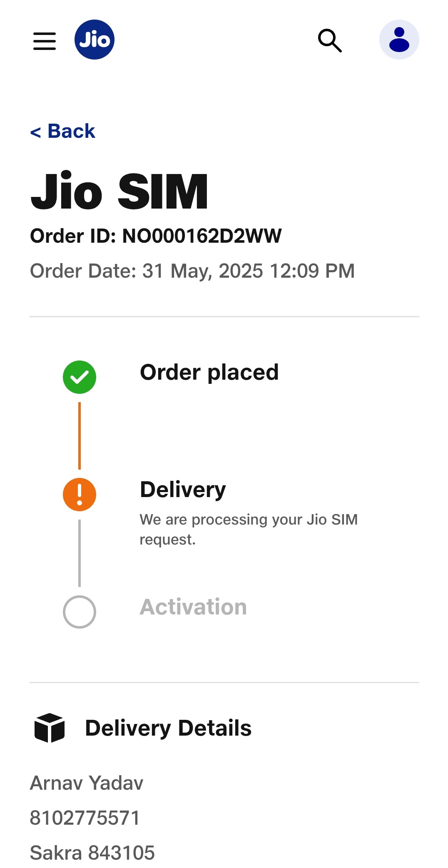Tap the Sakra 843105 address line
The width and height of the screenshot is (448, 868).
[x=92, y=853]
